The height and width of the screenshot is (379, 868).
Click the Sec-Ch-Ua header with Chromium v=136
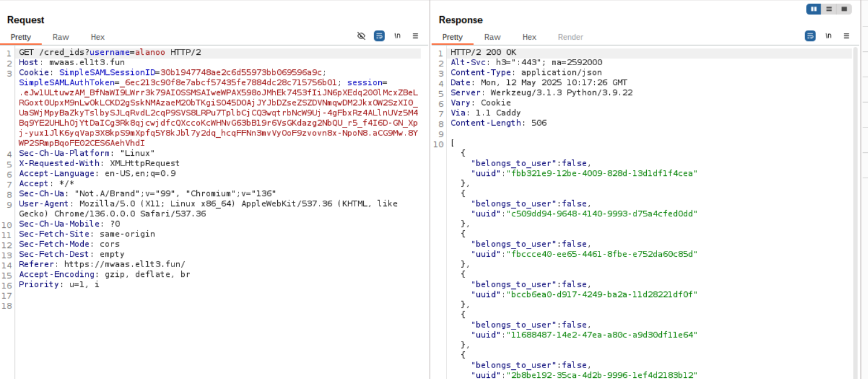(x=147, y=194)
